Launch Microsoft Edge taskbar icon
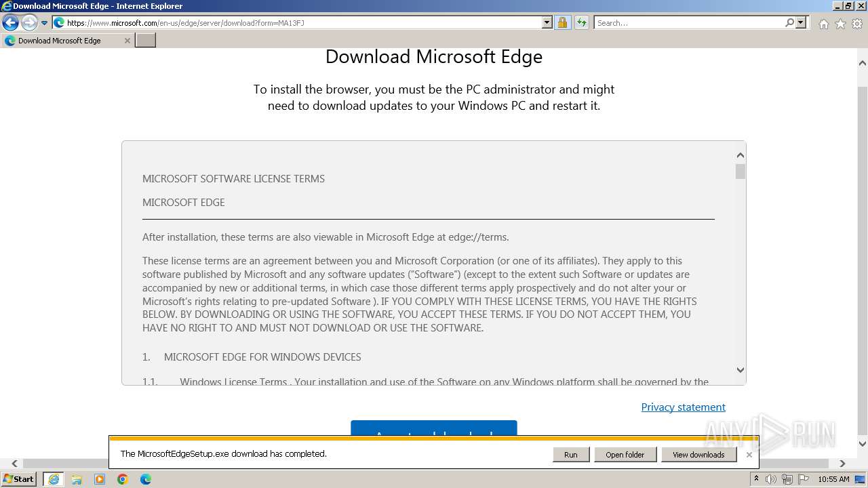This screenshot has width=868, height=488. pos(146,479)
